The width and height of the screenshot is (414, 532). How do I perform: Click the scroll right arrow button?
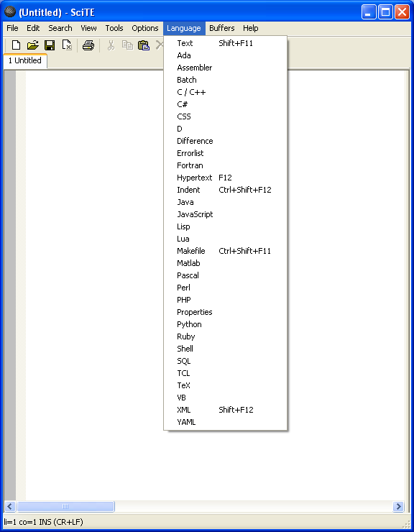(398, 507)
